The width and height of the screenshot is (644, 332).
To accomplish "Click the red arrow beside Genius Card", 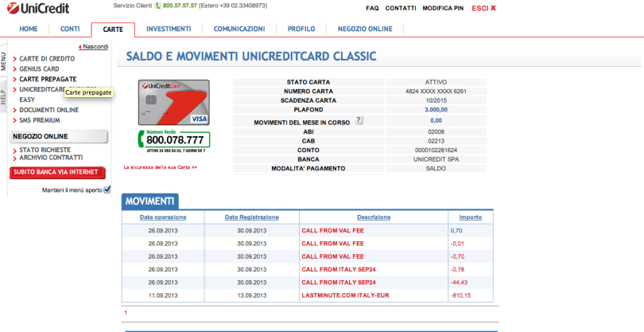I will point(14,69).
